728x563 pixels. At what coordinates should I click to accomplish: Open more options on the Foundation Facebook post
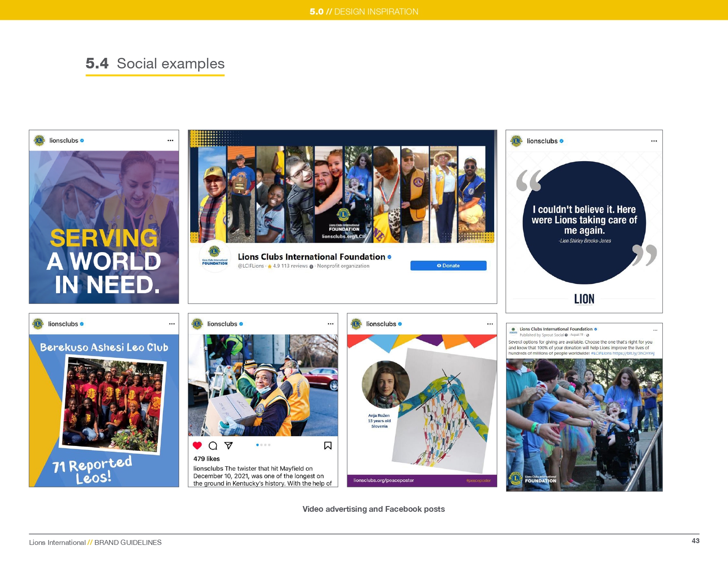click(655, 330)
